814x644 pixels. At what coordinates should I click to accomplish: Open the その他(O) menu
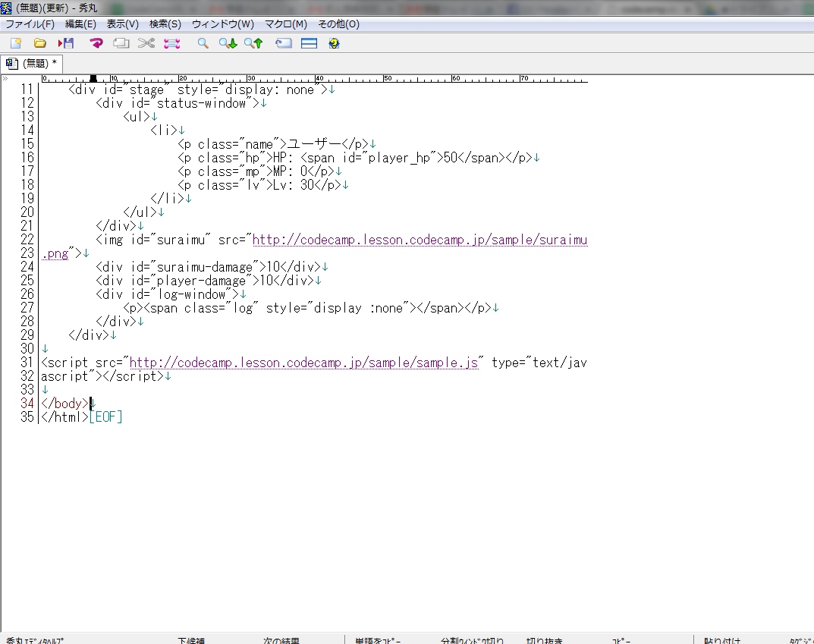click(x=338, y=24)
